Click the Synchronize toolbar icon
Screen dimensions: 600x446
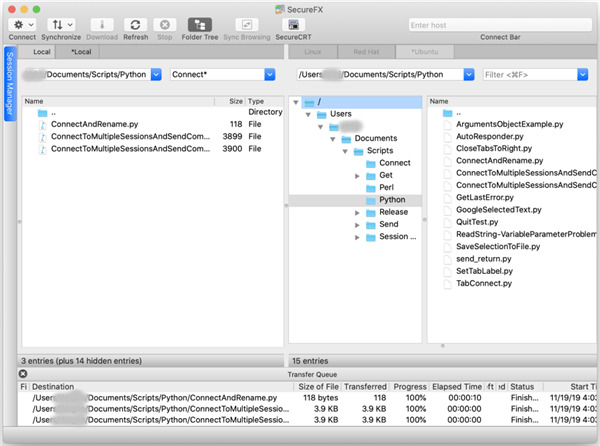[62, 24]
